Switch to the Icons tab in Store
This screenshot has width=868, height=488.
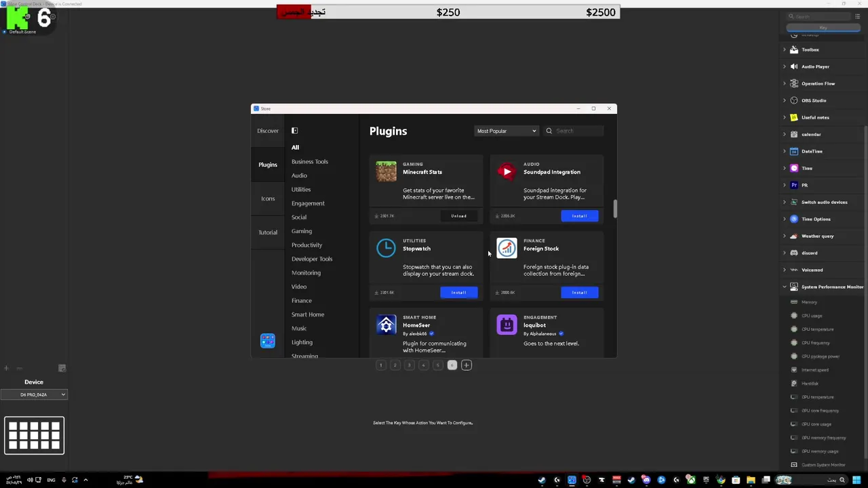268,199
